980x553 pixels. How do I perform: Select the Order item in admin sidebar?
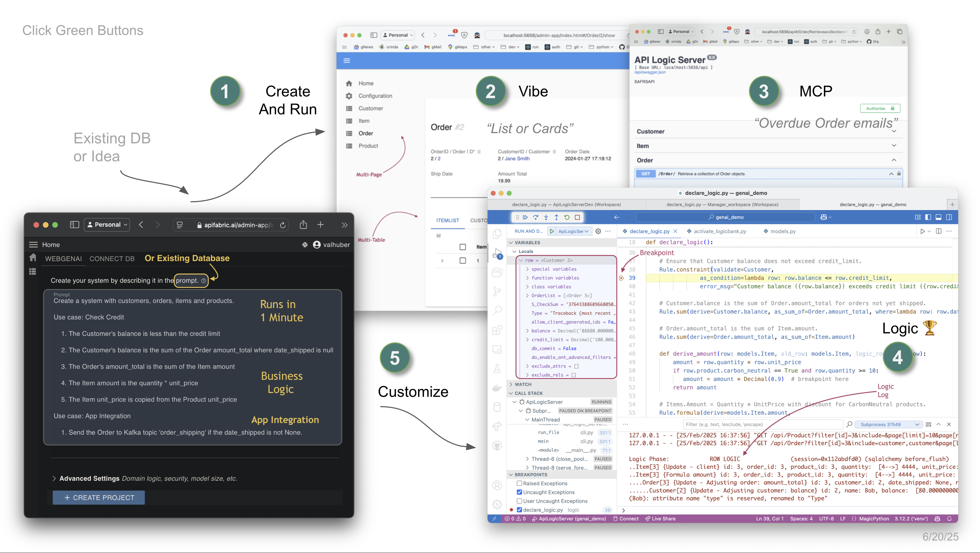pyautogui.click(x=365, y=133)
